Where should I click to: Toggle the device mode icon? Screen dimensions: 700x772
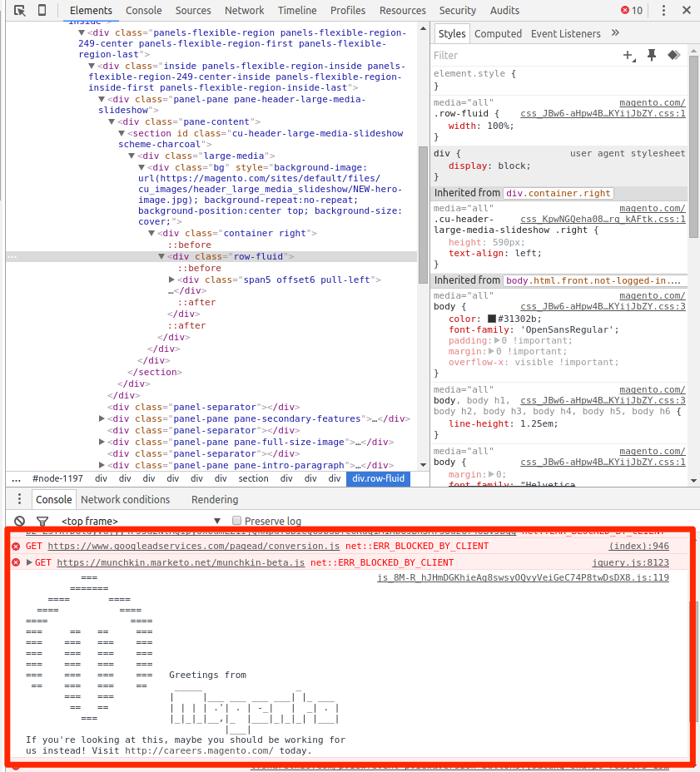42,10
